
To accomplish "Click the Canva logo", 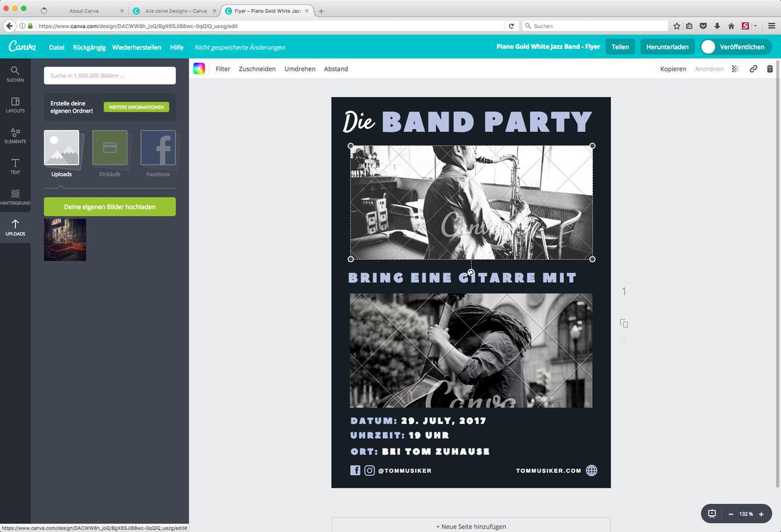I will click(x=21, y=47).
